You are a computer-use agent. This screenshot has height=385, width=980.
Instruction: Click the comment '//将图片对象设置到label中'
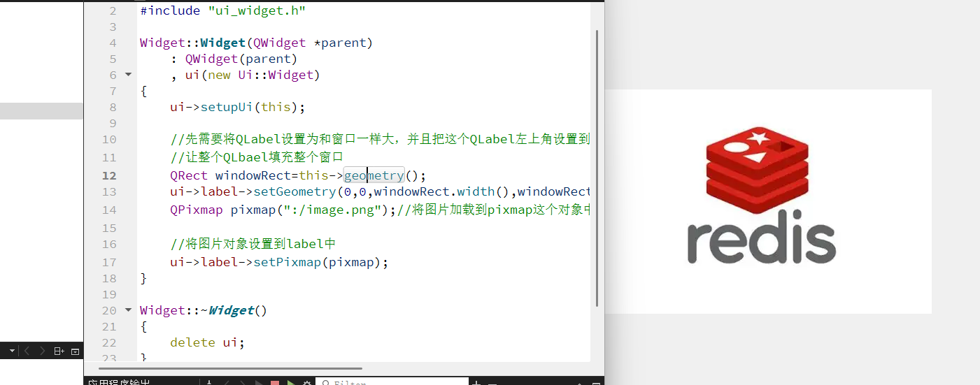tap(253, 244)
